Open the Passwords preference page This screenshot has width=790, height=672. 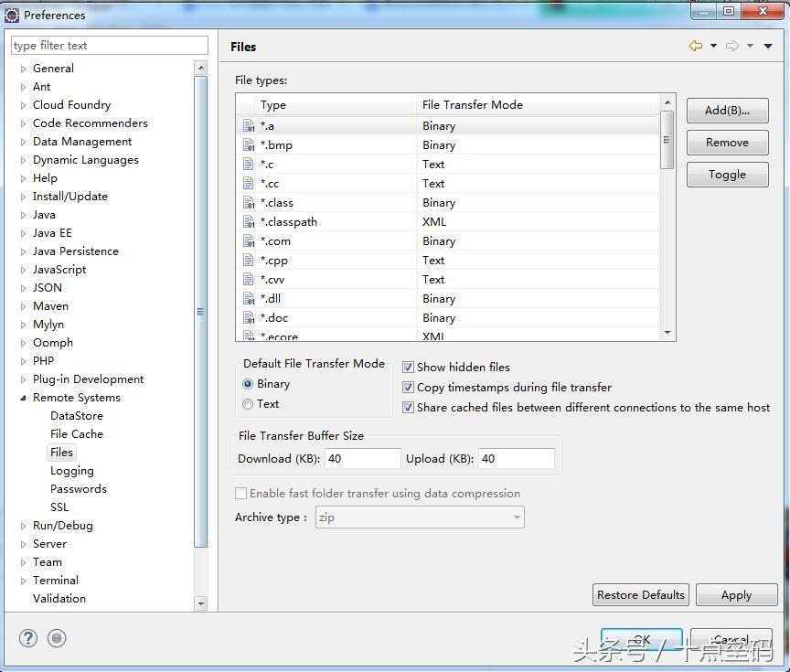click(78, 489)
